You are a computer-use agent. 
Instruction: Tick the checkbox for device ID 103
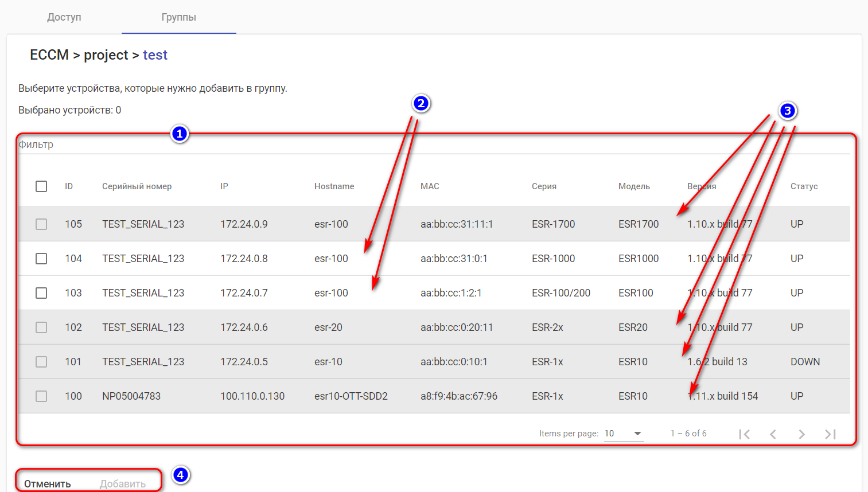point(41,293)
